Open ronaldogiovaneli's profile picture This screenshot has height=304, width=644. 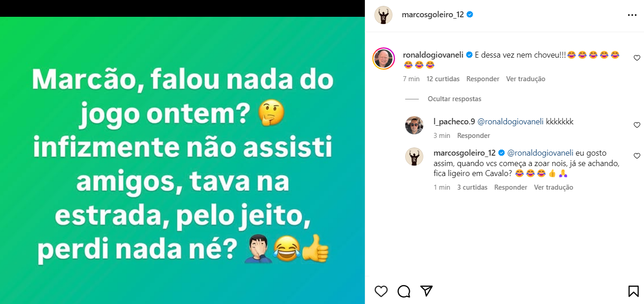[x=383, y=59]
